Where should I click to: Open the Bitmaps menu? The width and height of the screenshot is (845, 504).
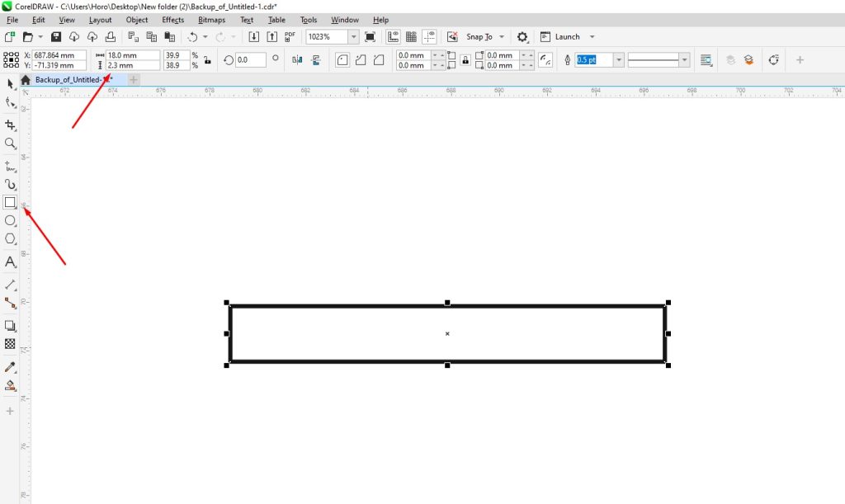(x=213, y=19)
